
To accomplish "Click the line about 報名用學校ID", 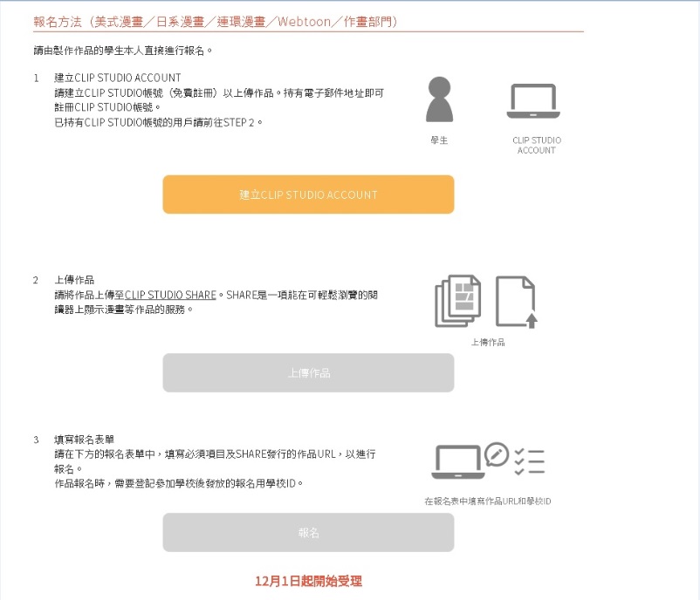I will click(x=179, y=483).
